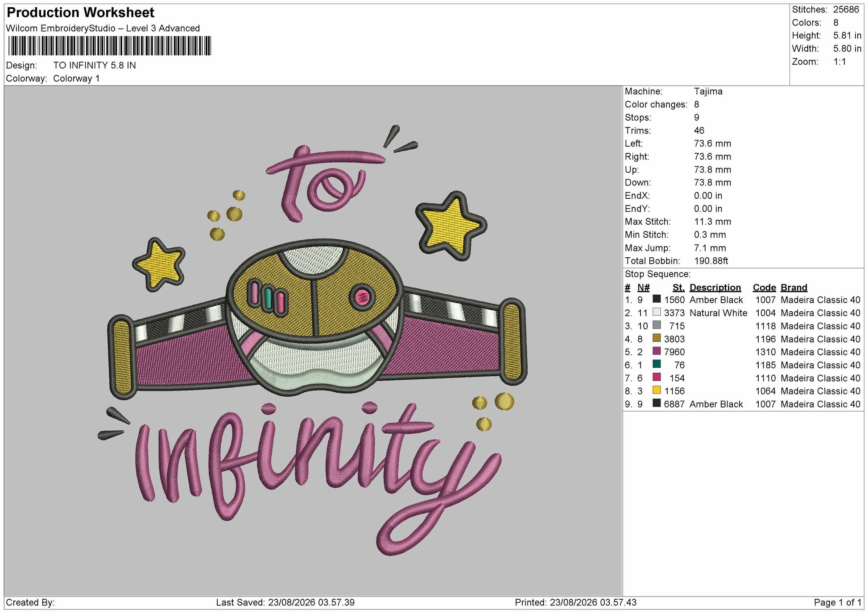The height and width of the screenshot is (613, 868).
Task: Click the pink swatch for code 1110
Action: 657,377
